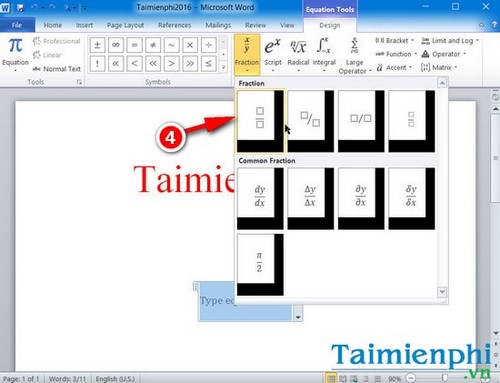
Task: Click the scroll-up arrow in Fraction gallery
Action: pos(442,82)
